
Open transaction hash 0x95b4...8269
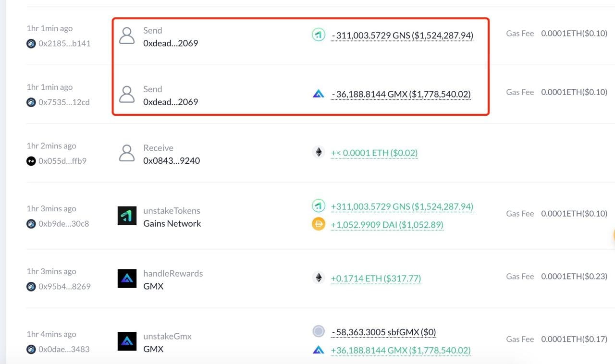[x=64, y=286]
